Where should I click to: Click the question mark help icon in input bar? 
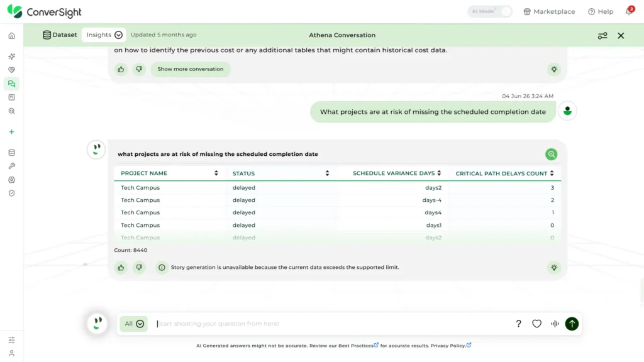click(518, 324)
